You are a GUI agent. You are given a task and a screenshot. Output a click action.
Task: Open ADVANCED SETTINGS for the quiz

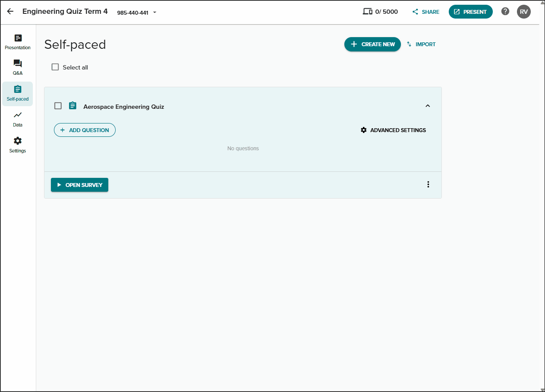pyautogui.click(x=393, y=130)
